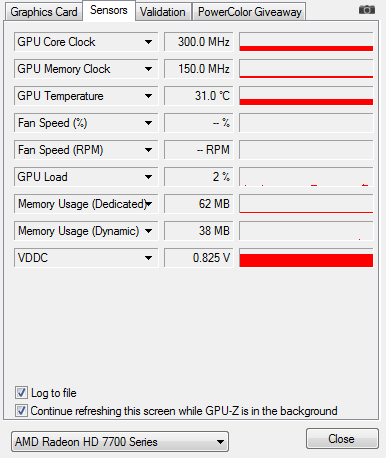Click the VDDC red history graph
This screenshot has width=386, height=458.
(306, 258)
